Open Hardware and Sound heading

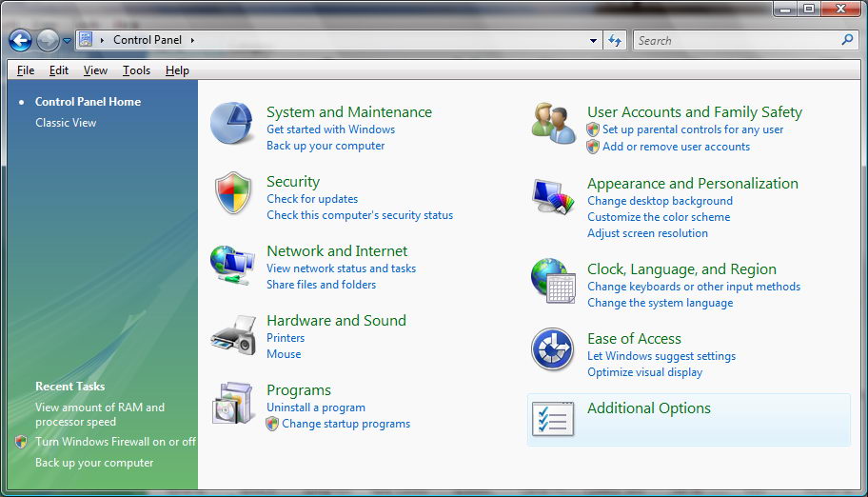(337, 320)
